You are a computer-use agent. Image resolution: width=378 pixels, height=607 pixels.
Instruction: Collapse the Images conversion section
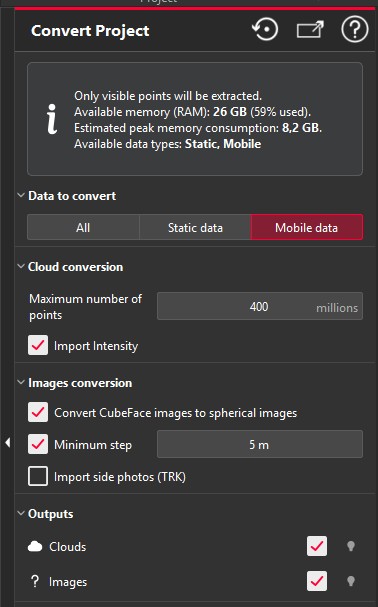(x=21, y=382)
